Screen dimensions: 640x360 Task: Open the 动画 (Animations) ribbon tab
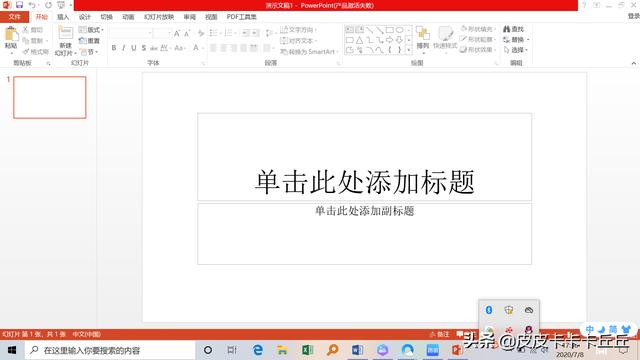pos(128,17)
